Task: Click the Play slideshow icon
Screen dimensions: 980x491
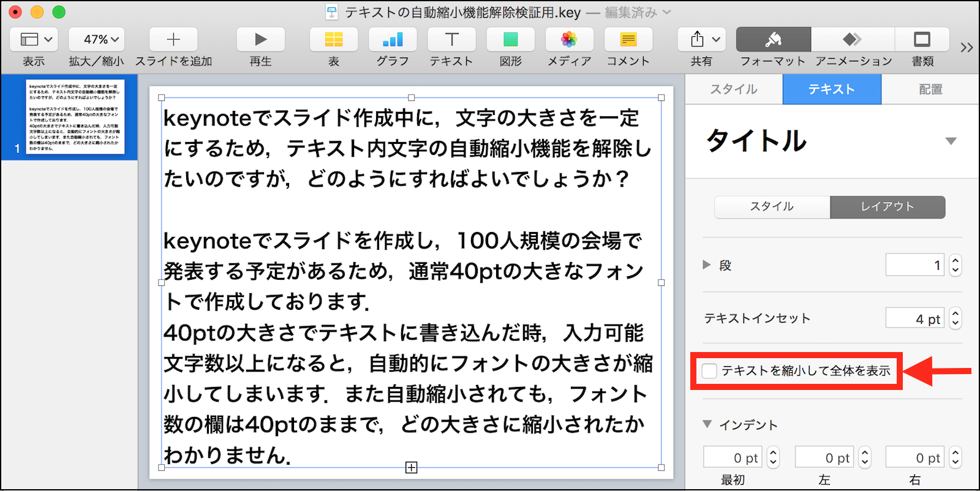Action: pos(260,40)
